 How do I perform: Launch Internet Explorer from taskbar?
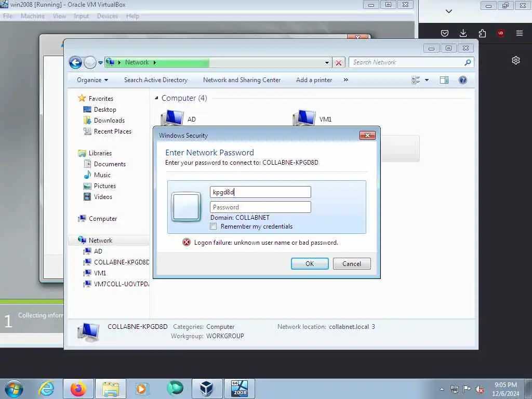click(46, 389)
